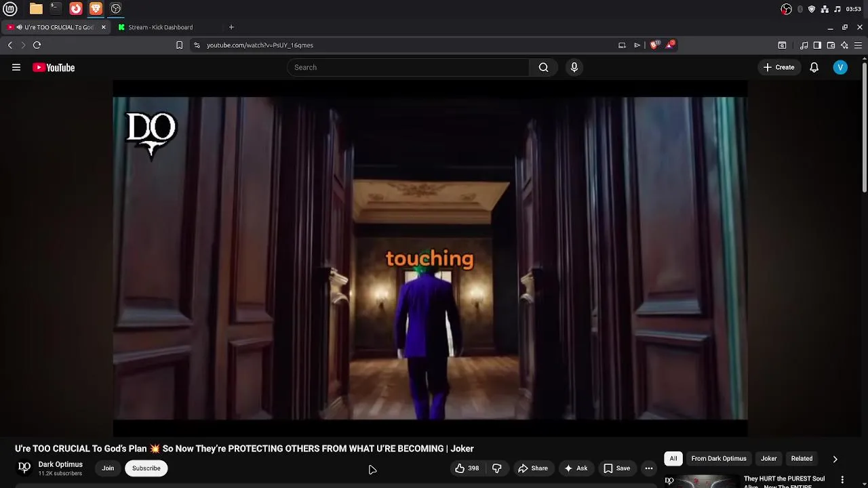Toggle the browser sidebar panel
The height and width of the screenshot is (488, 868).
(817, 45)
